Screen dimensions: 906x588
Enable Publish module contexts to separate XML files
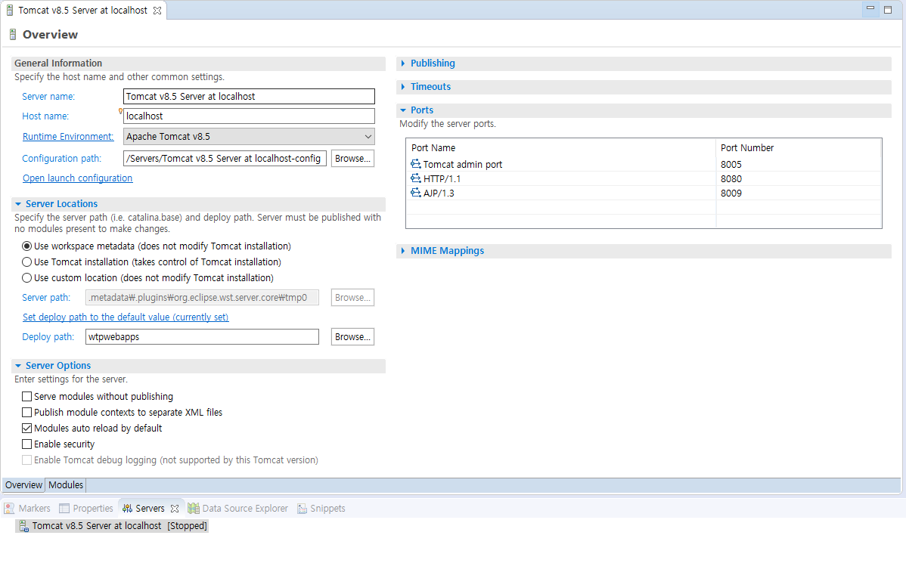point(26,413)
